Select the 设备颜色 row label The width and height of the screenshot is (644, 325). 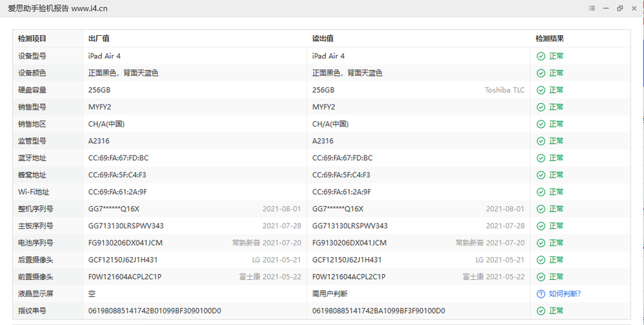32,73
